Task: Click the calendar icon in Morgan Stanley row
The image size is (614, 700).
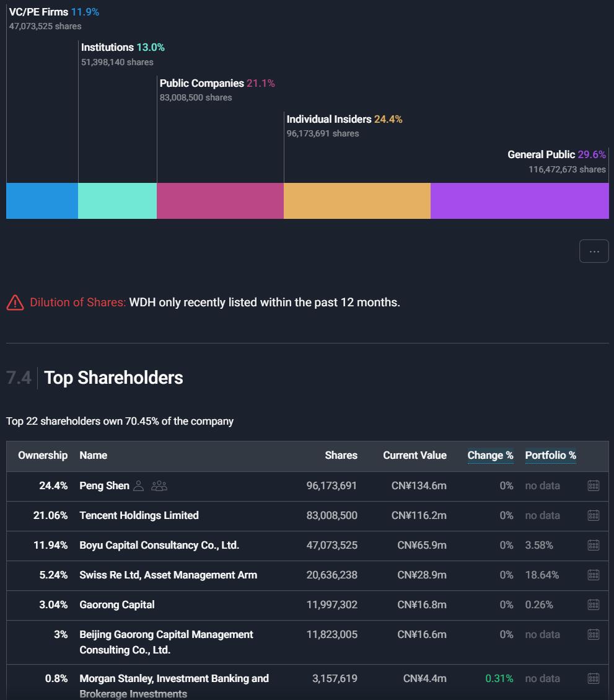Action: pyautogui.click(x=593, y=678)
